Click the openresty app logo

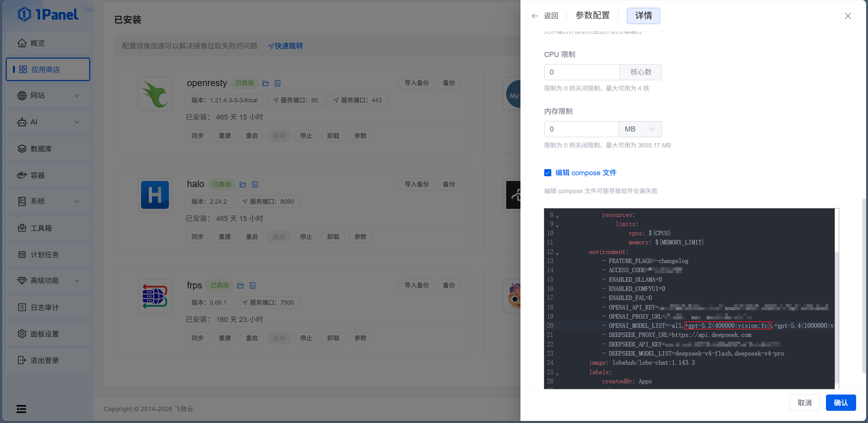click(x=155, y=94)
